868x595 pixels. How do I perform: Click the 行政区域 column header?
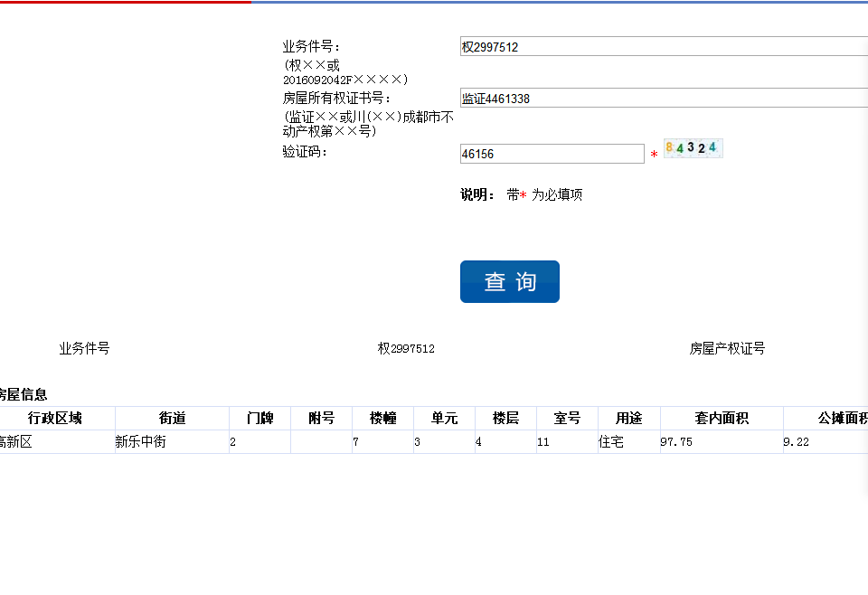click(x=55, y=419)
